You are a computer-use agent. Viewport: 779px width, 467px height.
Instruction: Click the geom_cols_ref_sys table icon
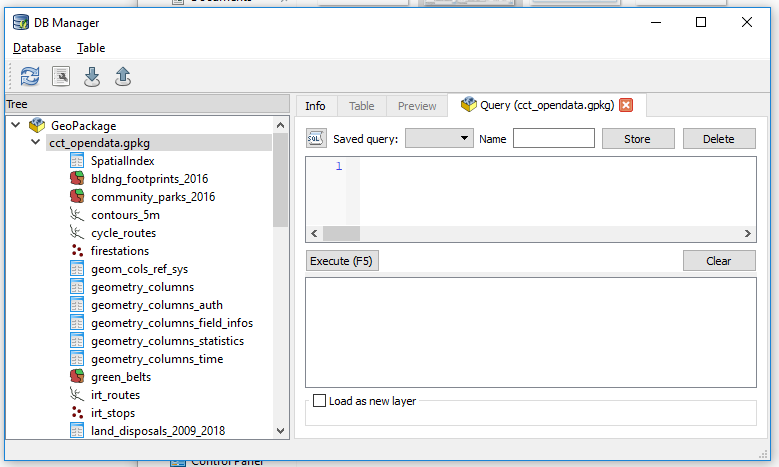click(x=77, y=269)
